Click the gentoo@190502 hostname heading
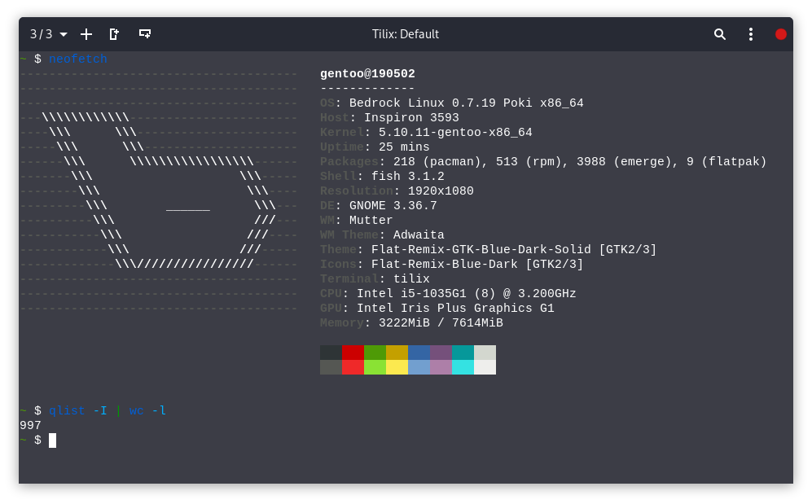Screen dimensions: 812x504 coord(366,72)
